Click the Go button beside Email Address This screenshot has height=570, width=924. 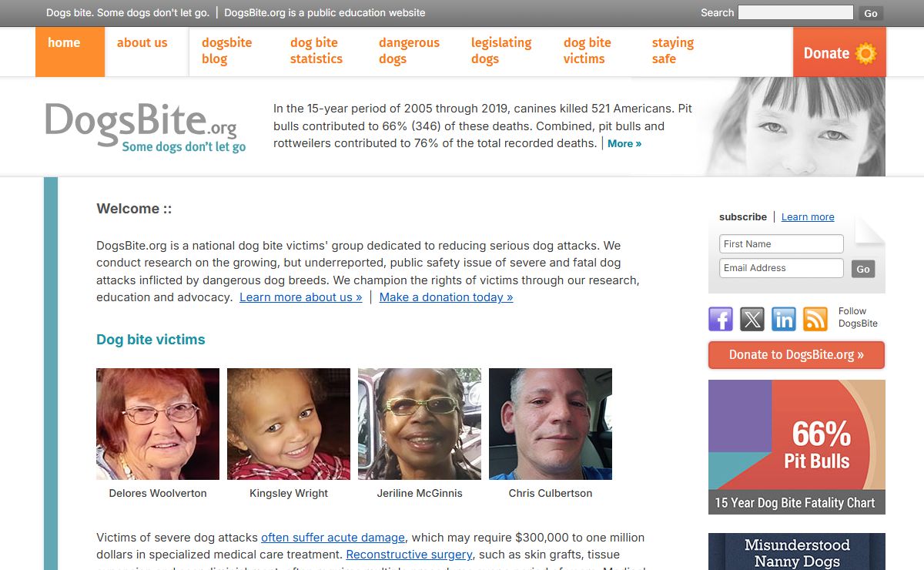(863, 269)
